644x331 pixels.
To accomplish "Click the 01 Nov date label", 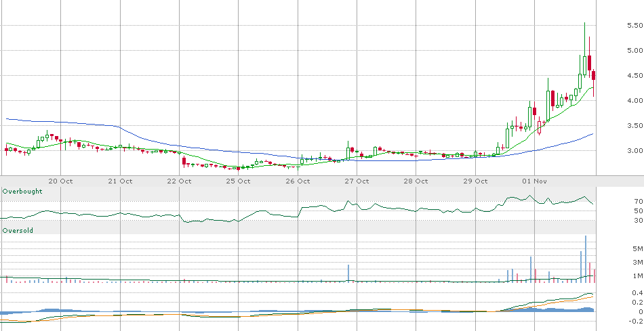I will [x=534, y=181].
